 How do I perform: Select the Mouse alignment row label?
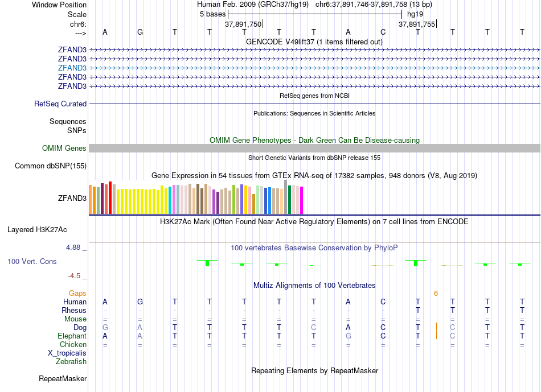pyautogui.click(x=75, y=319)
